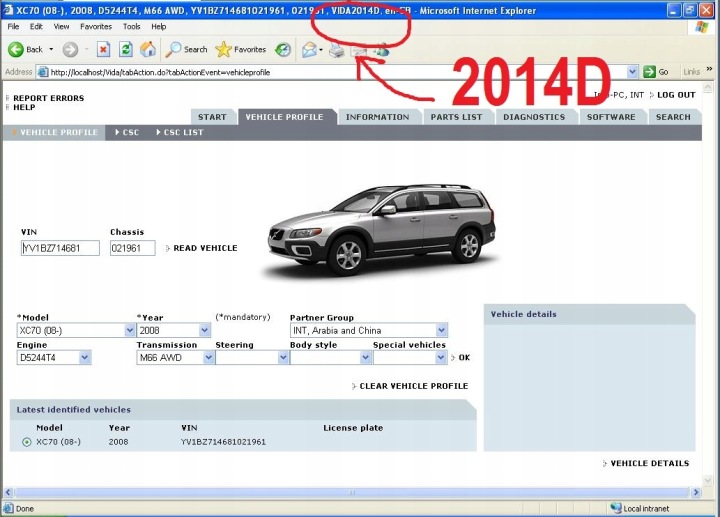Refresh the page using the green arrows icon
Image resolution: width=720 pixels, height=517 pixels.
click(125, 50)
